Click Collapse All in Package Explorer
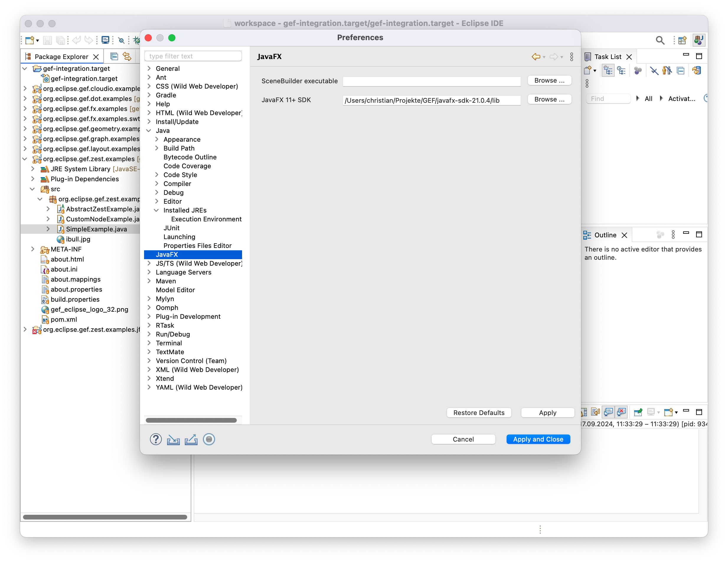Image resolution: width=728 pixels, height=562 pixels. click(x=114, y=56)
